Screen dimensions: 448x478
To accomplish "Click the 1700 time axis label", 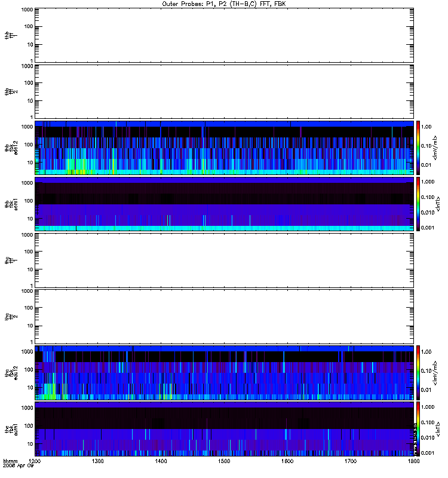I will pyautogui.click(x=351, y=461).
